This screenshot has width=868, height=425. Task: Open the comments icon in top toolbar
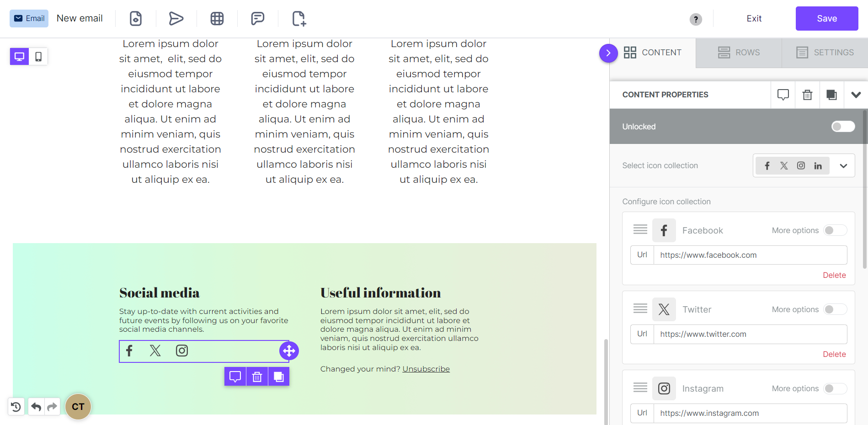point(258,19)
